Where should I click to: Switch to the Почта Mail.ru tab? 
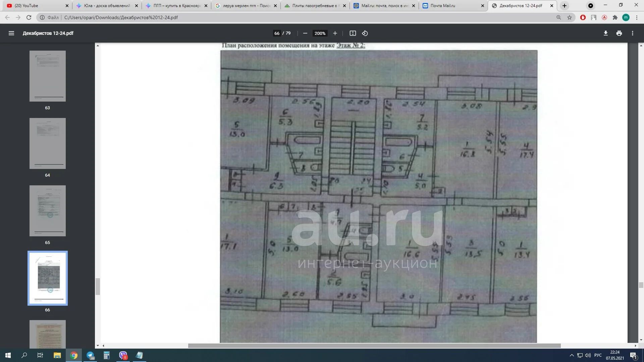pos(454,6)
